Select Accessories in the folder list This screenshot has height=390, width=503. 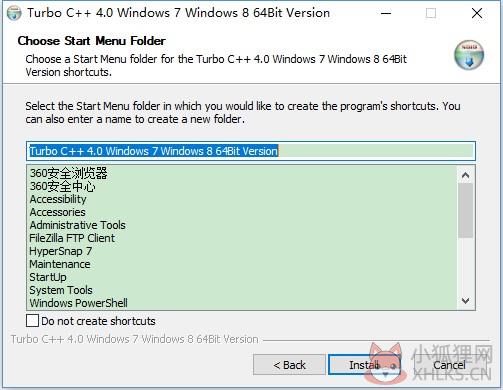(57, 212)
